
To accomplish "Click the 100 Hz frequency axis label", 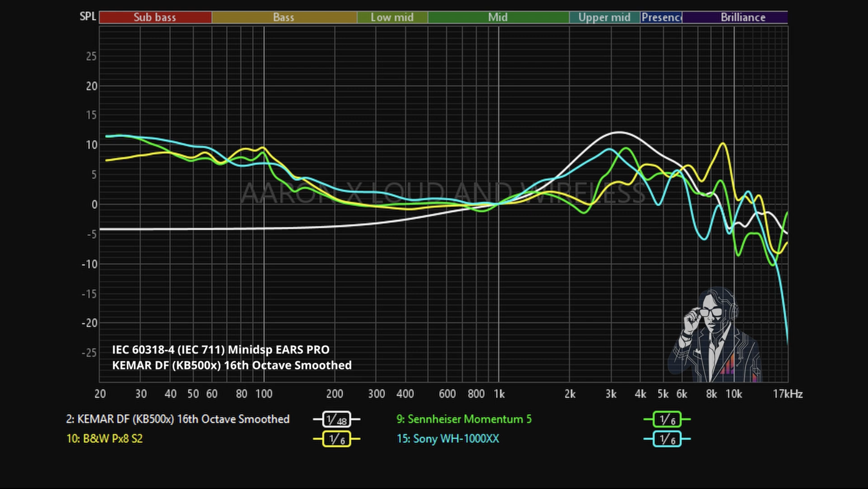I will click(x=264, y=394).
